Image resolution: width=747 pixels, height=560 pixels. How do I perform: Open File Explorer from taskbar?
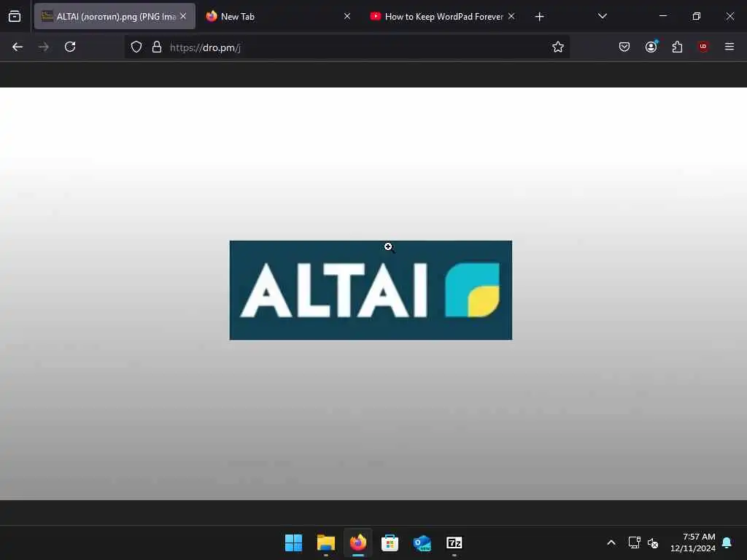pos(326,542)
